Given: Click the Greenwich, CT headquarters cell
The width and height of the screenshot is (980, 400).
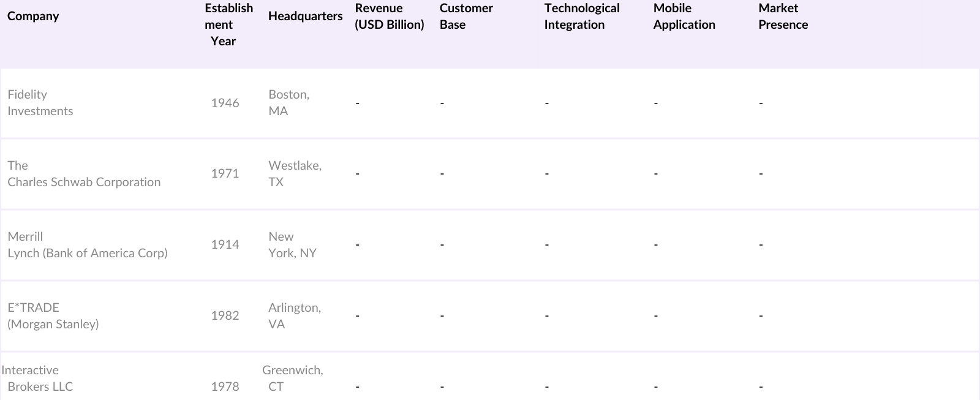Looking at the screenshot, I should click(292, 379).
